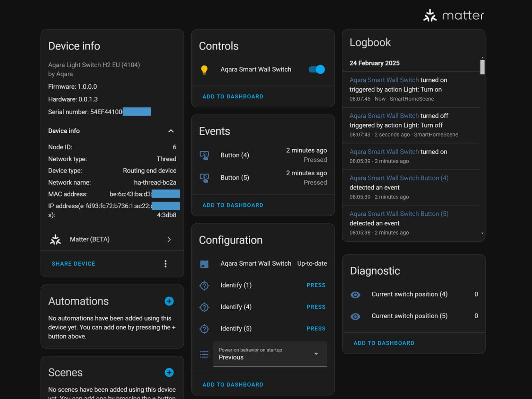The image size is (532, 399).
Task: Click eye icon for switch position (4)
Action: pyautogui.click(x=355, y=295)
